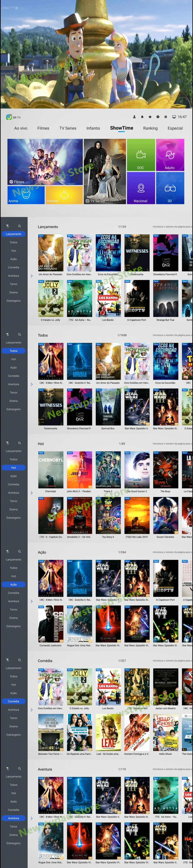Switch to the Especial tab
193x868 pixels.
point(175,128)
